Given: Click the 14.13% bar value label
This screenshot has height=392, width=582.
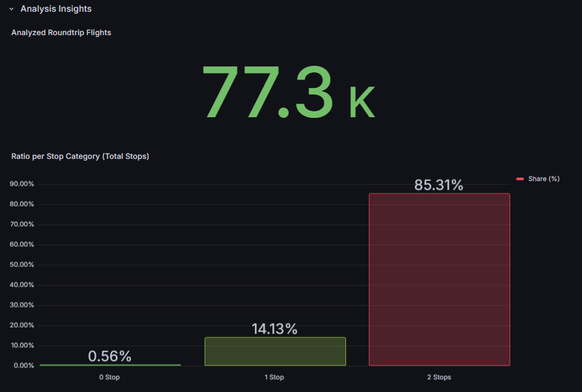Looking at the screenshot, I should tap(274, 329).
